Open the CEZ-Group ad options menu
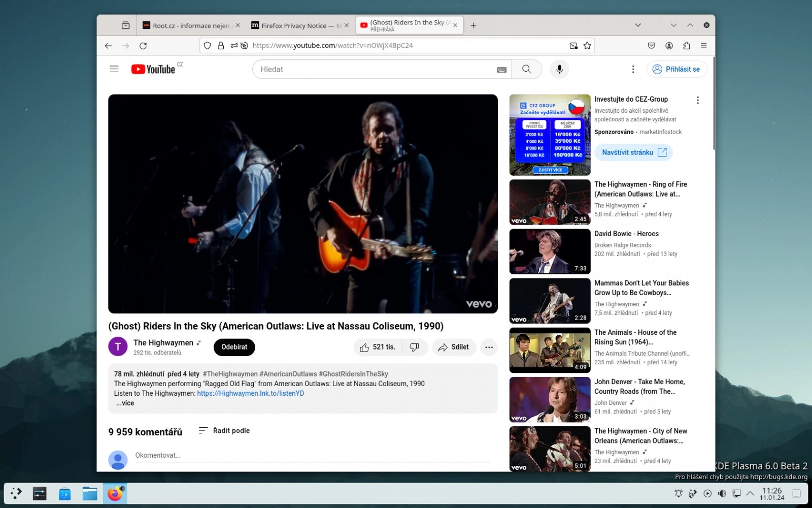This screenshot has height=508, width=812. [698, 100]
